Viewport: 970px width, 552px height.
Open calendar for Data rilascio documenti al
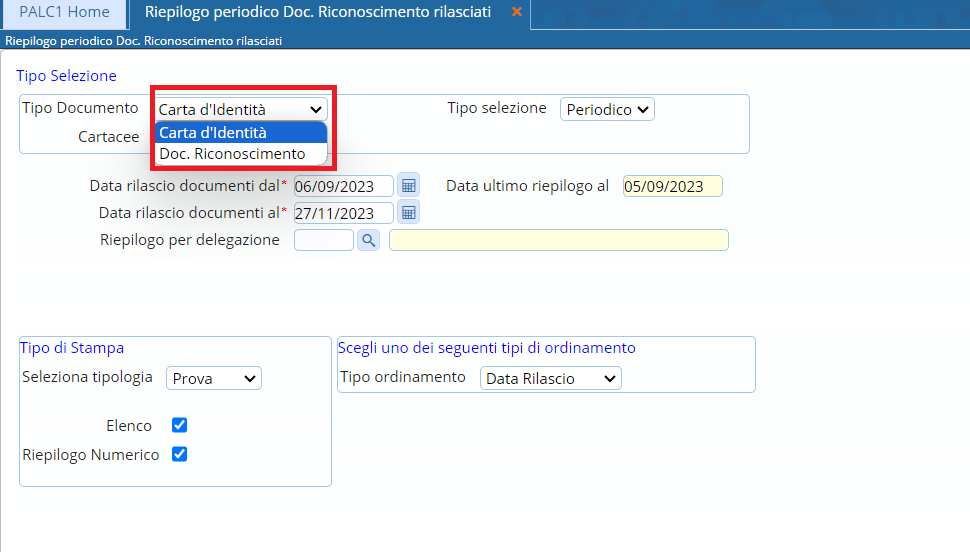pyautogui.click(x=408, y=213)
